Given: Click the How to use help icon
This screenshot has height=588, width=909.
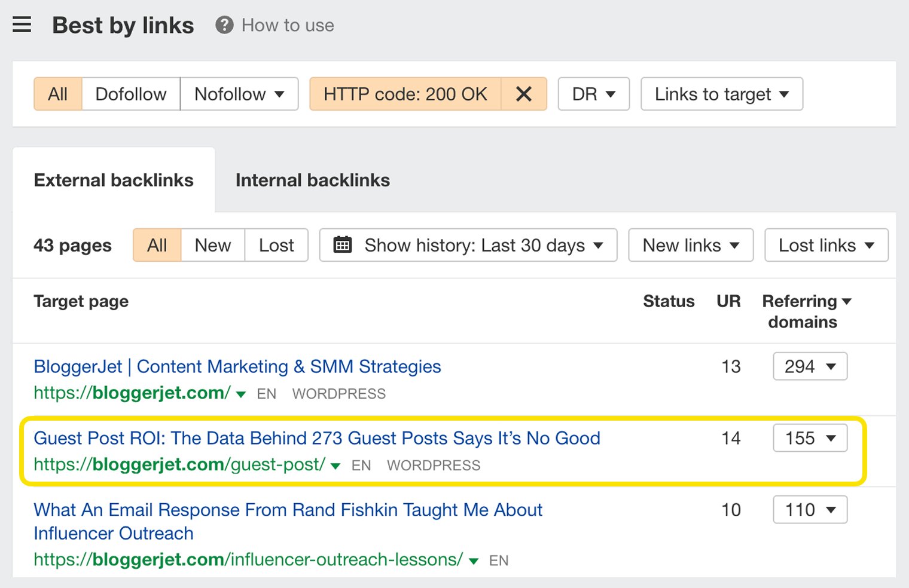Looking at the screenshot, I should (224, 25).
